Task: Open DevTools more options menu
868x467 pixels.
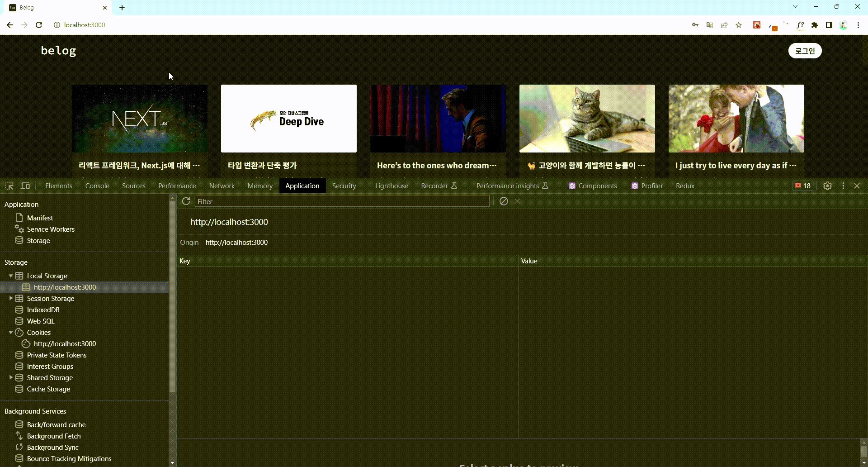Action: [843, 186]
